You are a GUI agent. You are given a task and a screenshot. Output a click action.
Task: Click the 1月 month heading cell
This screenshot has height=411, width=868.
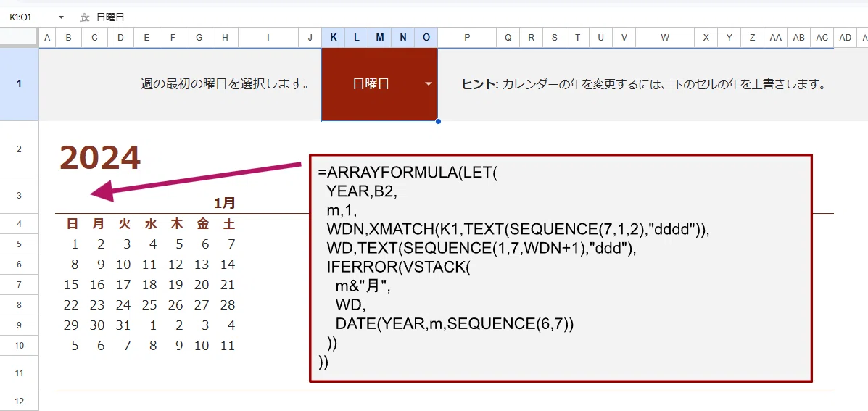[x=225, y=203]
